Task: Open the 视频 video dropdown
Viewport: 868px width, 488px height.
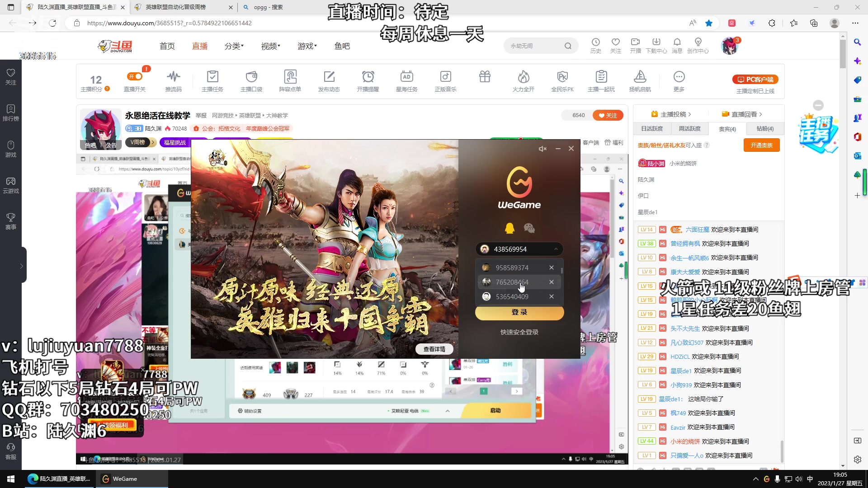Action: 270,46
